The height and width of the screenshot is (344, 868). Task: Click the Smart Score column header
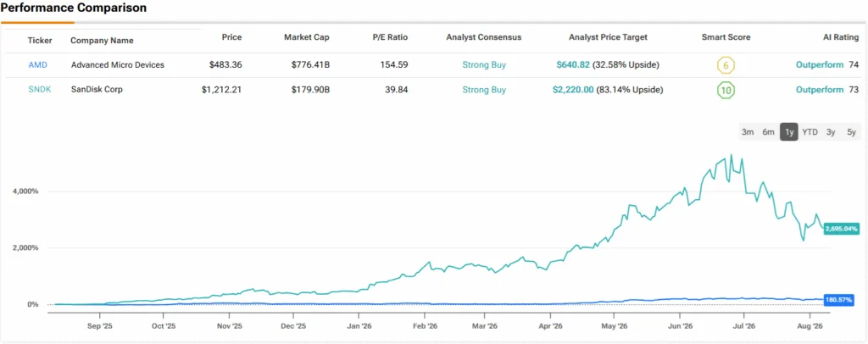click(726, 37)
